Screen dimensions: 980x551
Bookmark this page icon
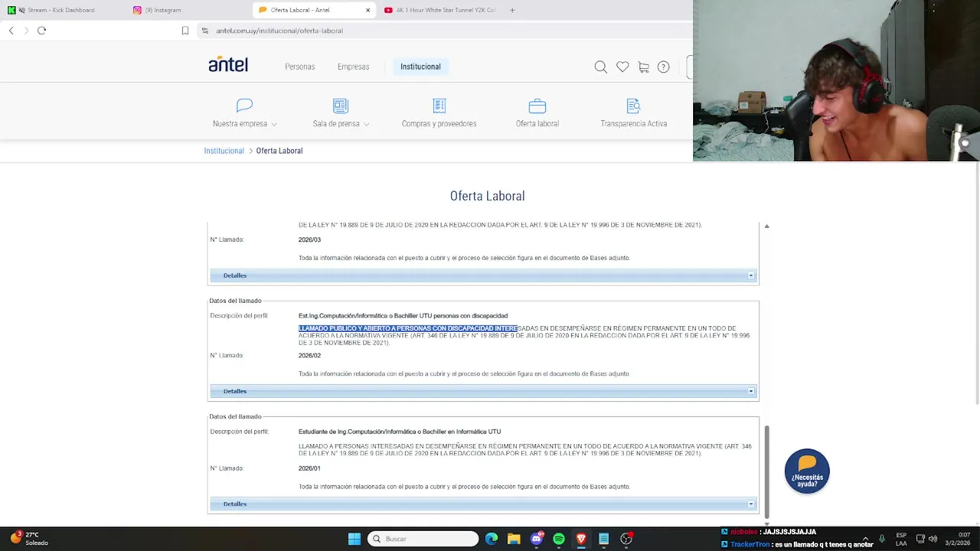point(185,31)
